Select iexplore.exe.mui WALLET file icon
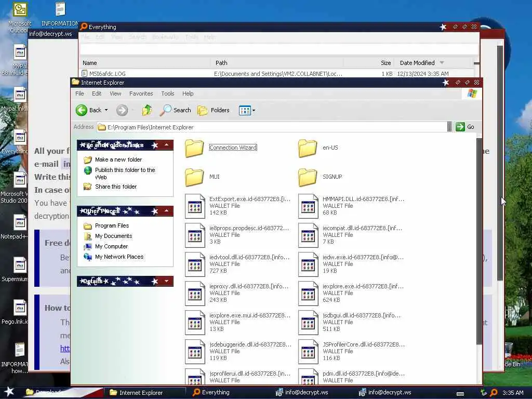The height and width of the screenshot is (399, 532). coord(195,322)
